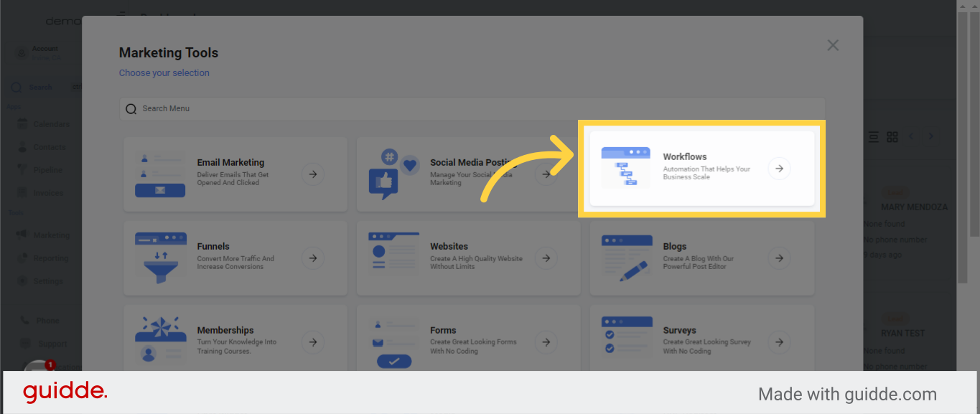Select the Workflows illustration thumbnail
Screen dimensions: 980x414
625,168
